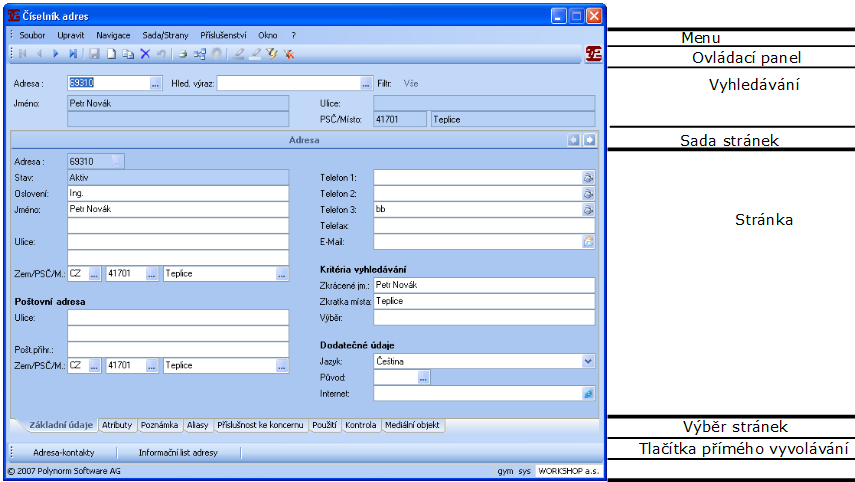Open PSČ lookup next to first 41701 field
The image size is (855, 482).
tap(152, 274)
